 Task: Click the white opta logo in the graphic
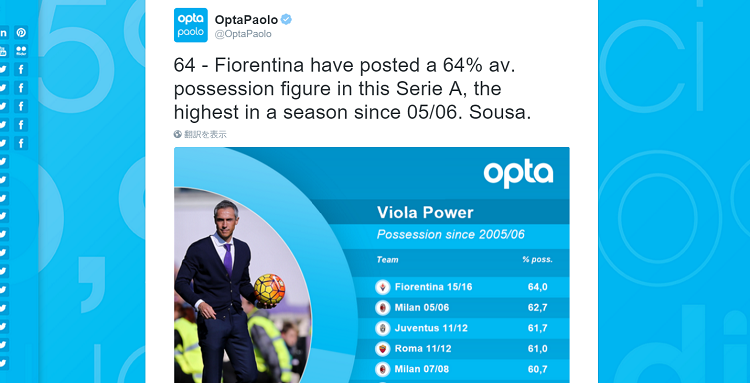pyautogui.click(x=518, y=175)
